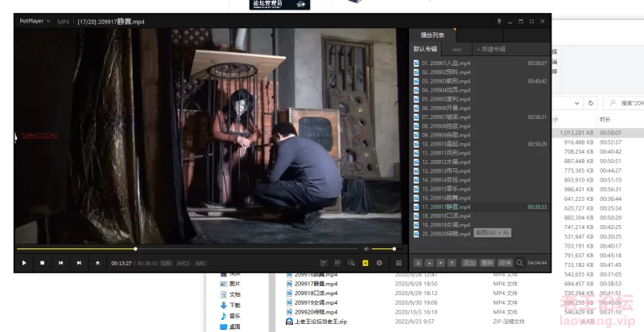Select the 播放列表 panel tab
The image size is (644, 332).
(431, 35)
